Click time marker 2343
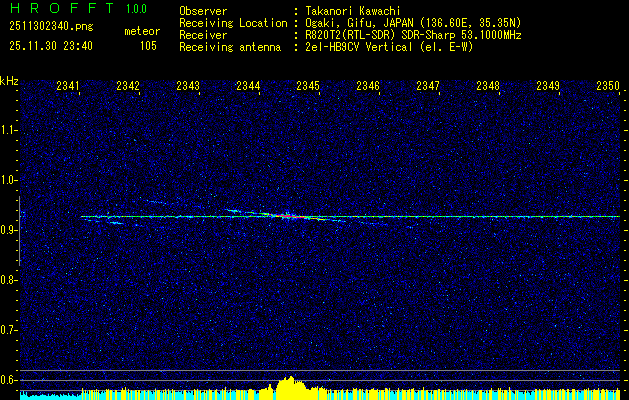The height and width of the screenshot is (400, 629). coord(188,85)
